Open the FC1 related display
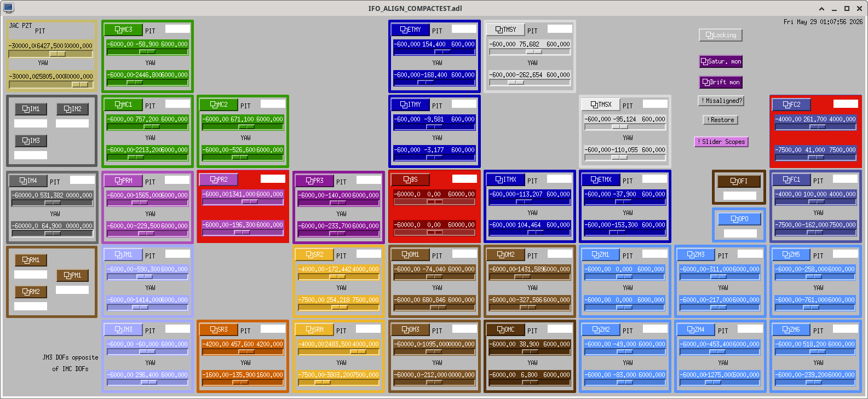This screenshot has width=868, height=399. point(791,180)
